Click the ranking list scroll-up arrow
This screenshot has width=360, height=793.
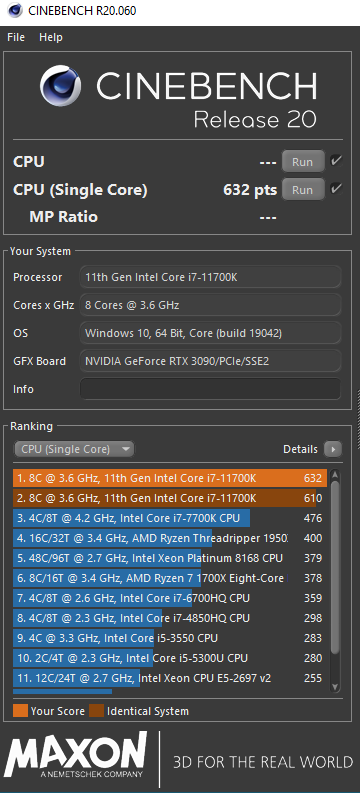(x=335, y=476)
